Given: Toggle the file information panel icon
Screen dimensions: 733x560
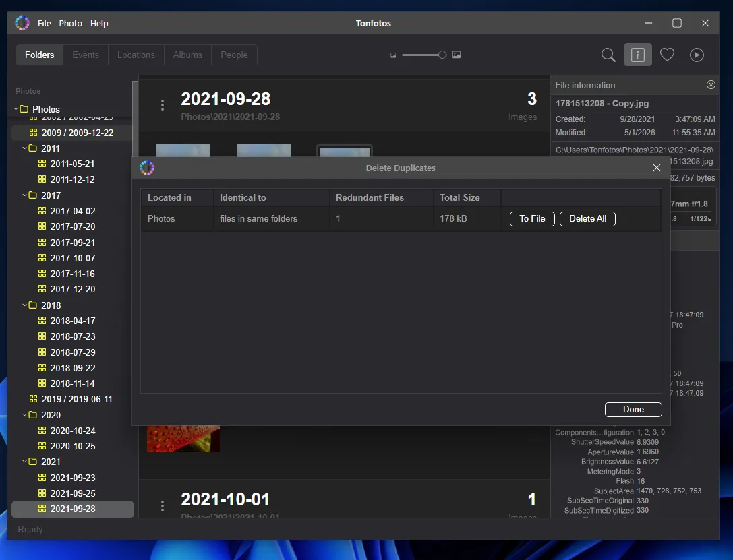Looking at the screenshot, I should tap(638, 55).
